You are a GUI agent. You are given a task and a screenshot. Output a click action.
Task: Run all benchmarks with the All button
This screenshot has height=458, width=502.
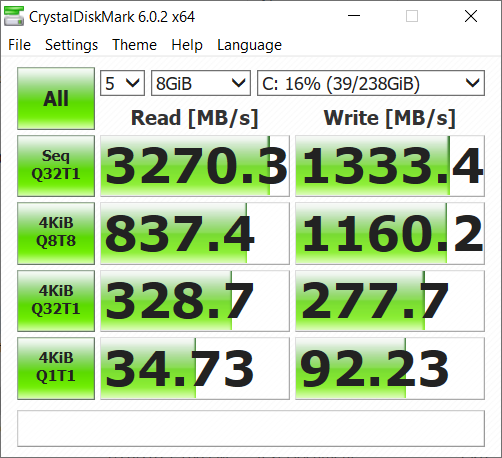click(56, 98)
